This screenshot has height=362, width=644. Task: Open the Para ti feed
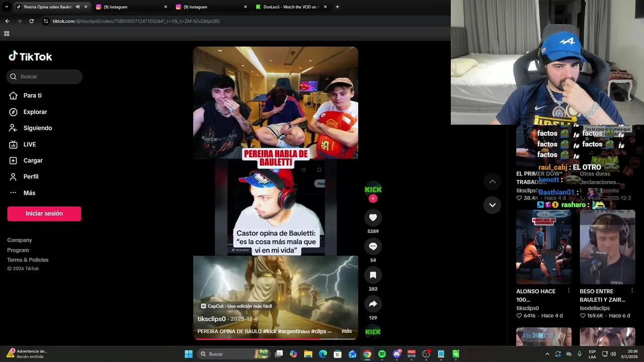(32, 96)
